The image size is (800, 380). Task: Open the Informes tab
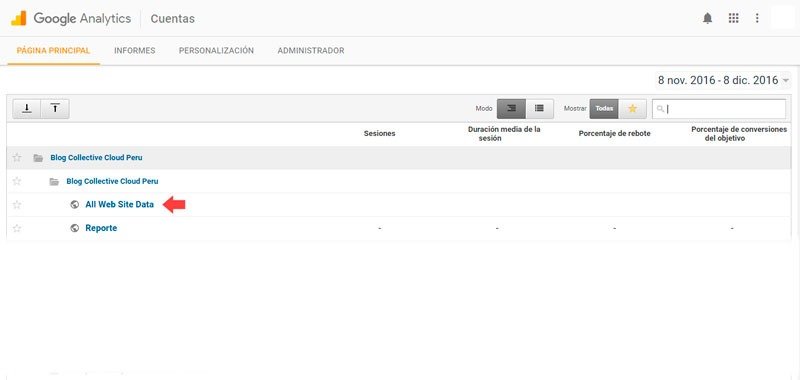tap(135, 50)
